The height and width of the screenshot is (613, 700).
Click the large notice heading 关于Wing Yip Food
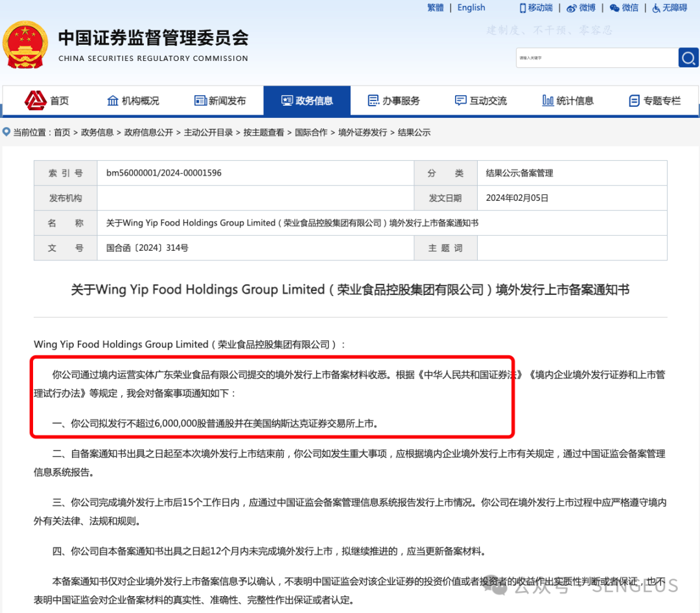click(350, 290)
